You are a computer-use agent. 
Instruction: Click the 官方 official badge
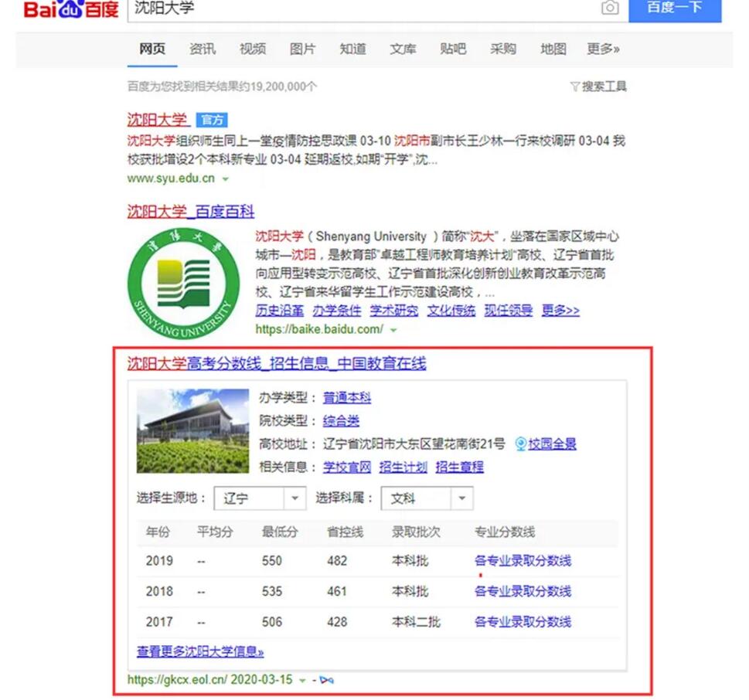[211, 120]
